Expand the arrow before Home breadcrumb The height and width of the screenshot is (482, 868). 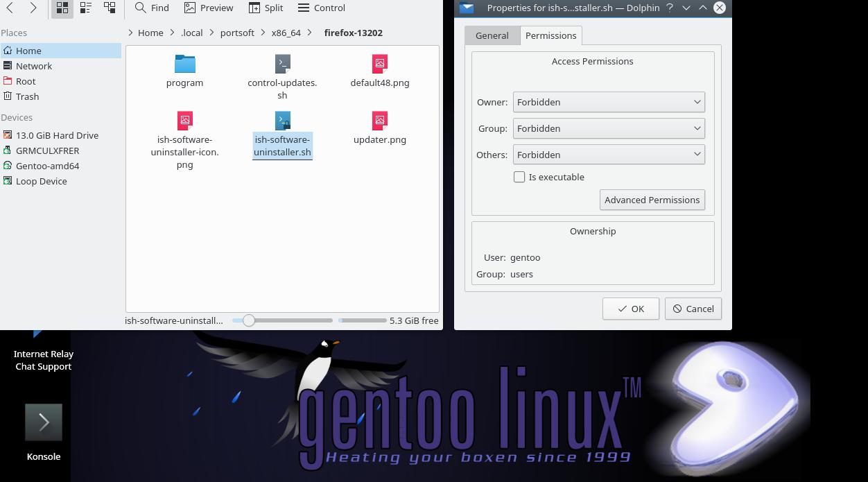[131, 33]
